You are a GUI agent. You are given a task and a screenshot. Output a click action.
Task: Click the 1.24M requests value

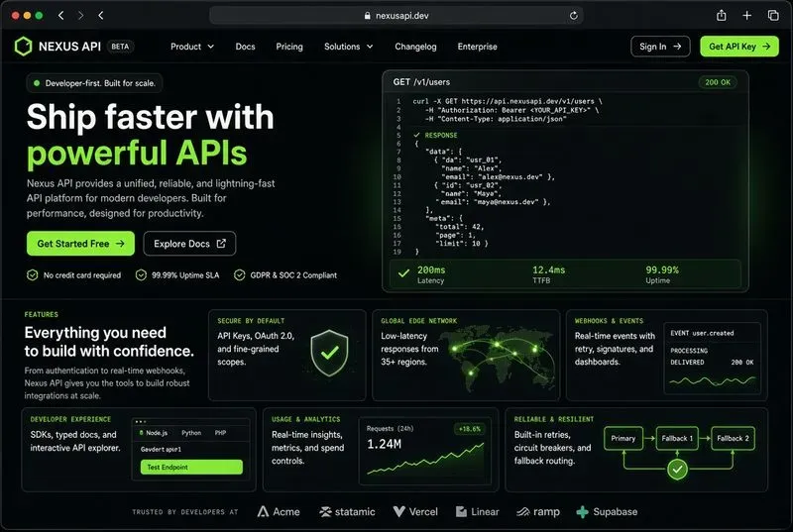coord(384,444)
